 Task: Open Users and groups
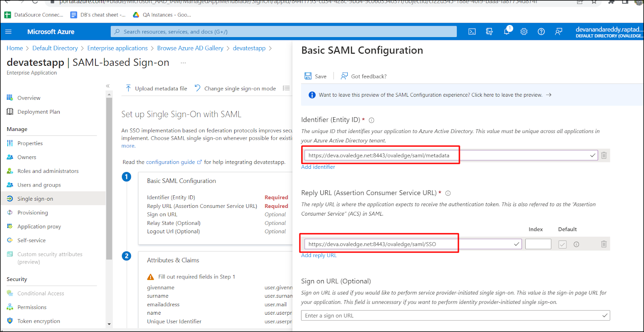39,185
